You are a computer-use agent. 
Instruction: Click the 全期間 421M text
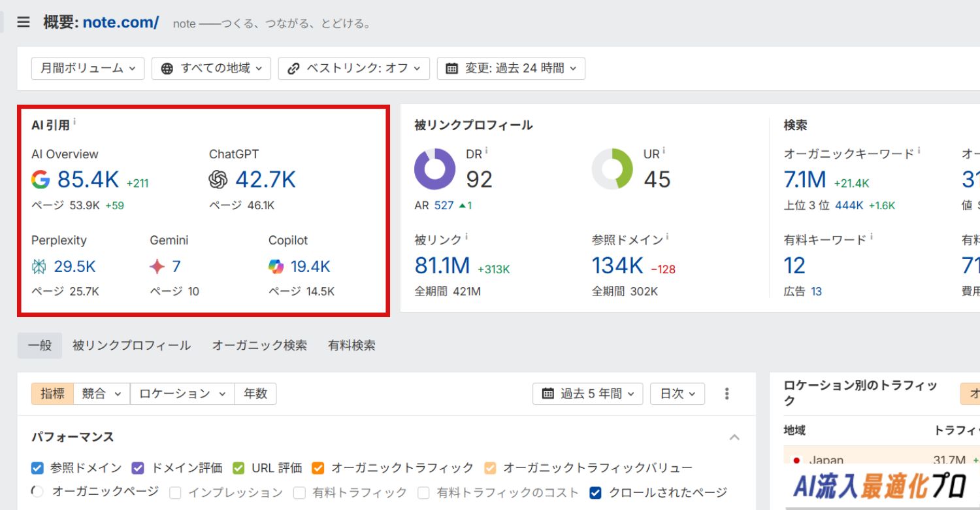pos(448,292)
